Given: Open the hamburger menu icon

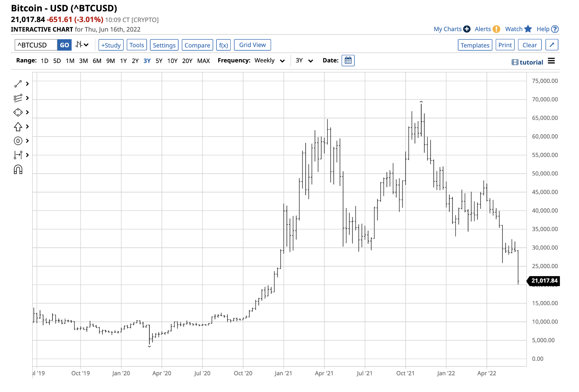Looking at the screenshot, I should (551, 61).
